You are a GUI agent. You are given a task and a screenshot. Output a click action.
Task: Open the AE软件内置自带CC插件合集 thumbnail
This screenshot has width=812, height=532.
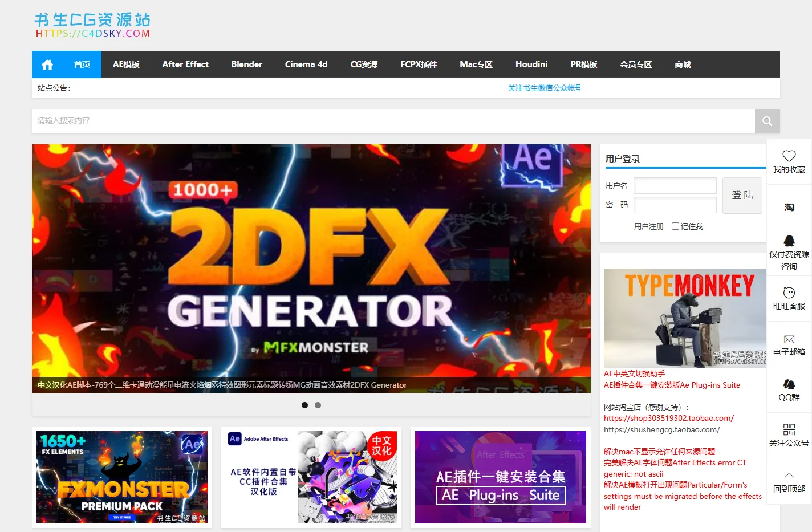[x=311, y=477]
